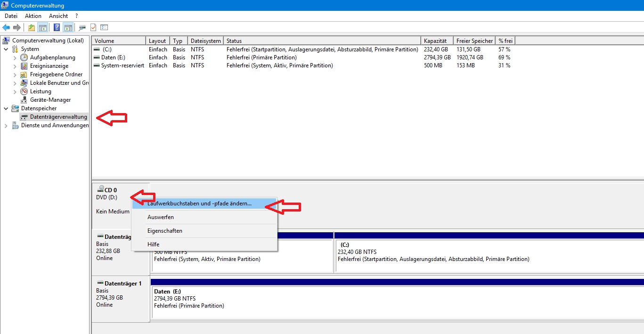
Task: Click the System tools icon in tree
Action: pyautogui.click(x=15, y=49)
